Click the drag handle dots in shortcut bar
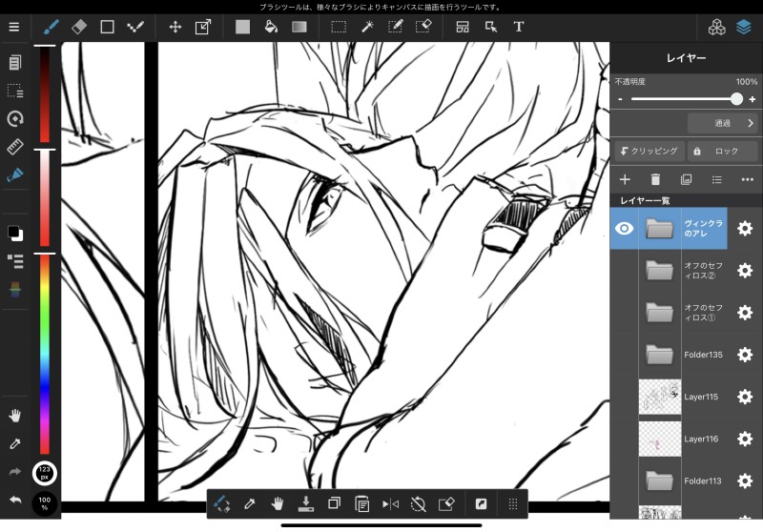This screenshot has width=763, height=532. [x=513, y=504]
